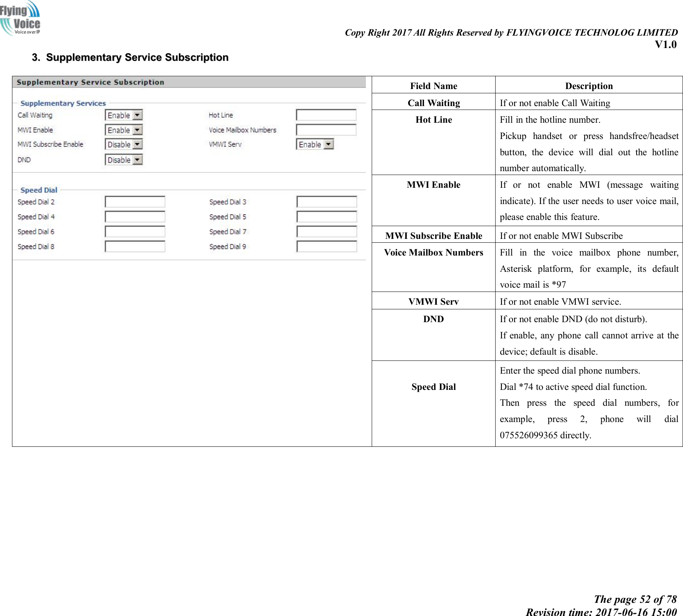Enable DND from its Disable setting
Image resolution: width=683 pixels, height=616 pixels.
[x=124, y=160]
